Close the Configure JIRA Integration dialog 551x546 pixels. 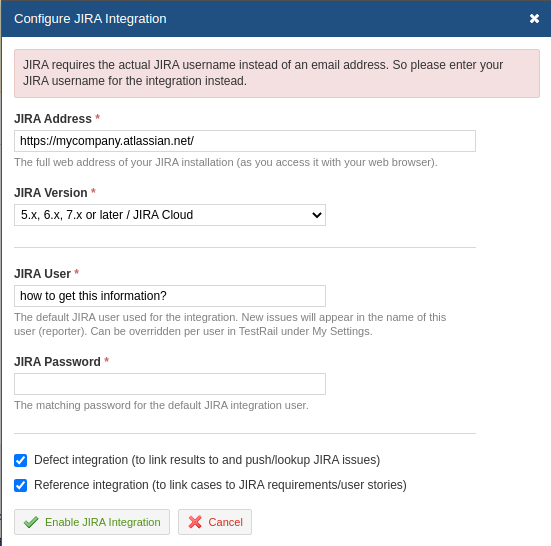534,19
